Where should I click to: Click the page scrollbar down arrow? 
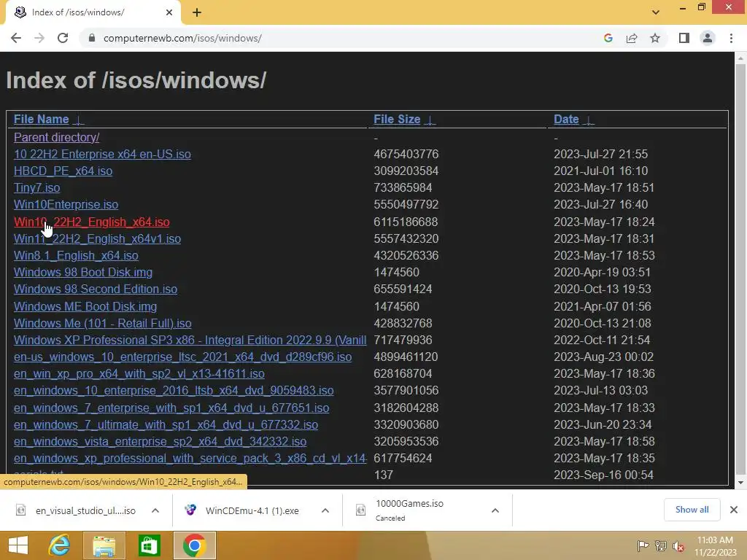coord(740,482)
